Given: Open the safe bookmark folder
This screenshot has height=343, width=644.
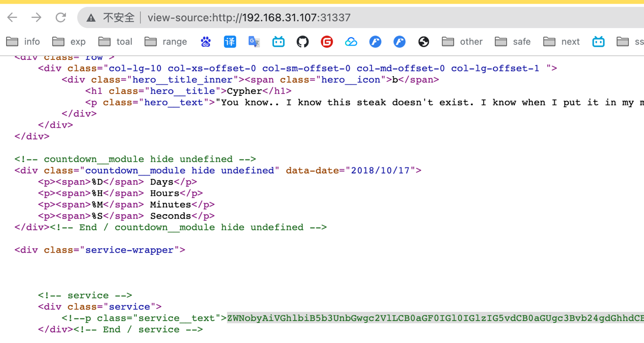Looking at the screenshot, I should (x=513, y=42).
